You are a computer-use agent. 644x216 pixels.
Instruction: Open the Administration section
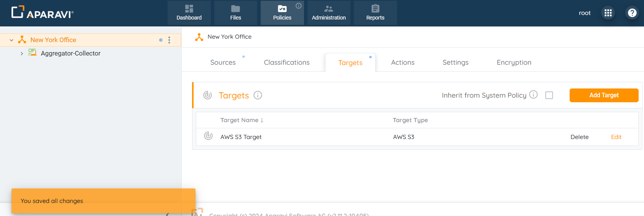click(329, 13)
